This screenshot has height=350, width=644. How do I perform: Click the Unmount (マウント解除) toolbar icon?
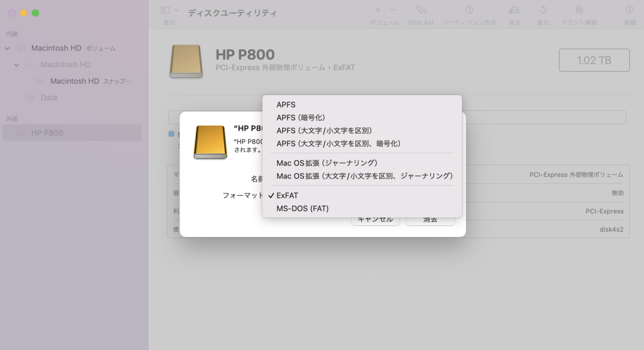[x=579, y=10]
